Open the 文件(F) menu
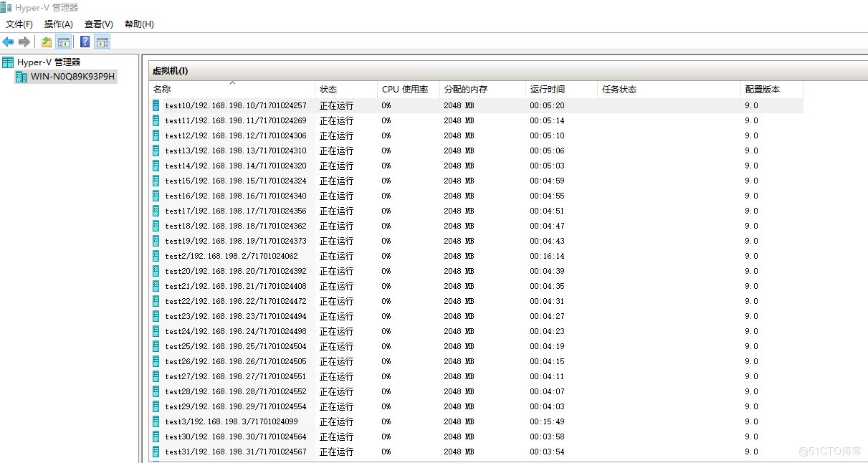Viewport: 868px width, 463px height. pos(19,24)
